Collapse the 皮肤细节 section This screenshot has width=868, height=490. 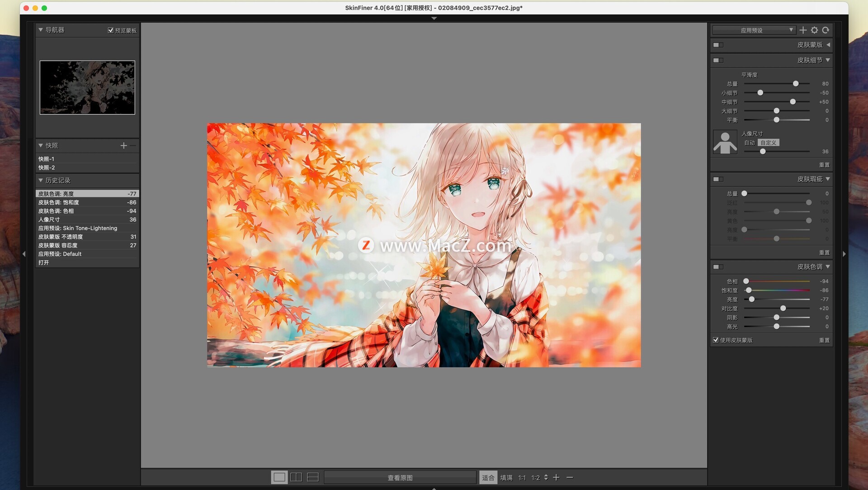(x=828, y=60)
